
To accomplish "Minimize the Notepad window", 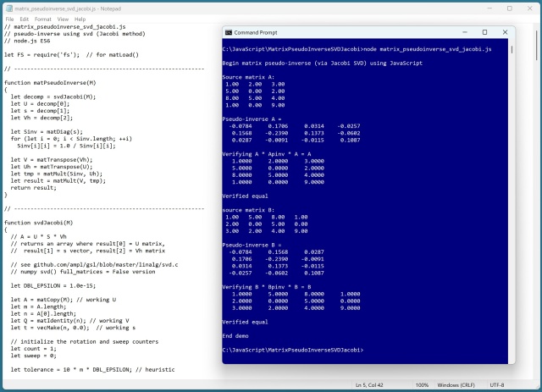I will (489, 8).
